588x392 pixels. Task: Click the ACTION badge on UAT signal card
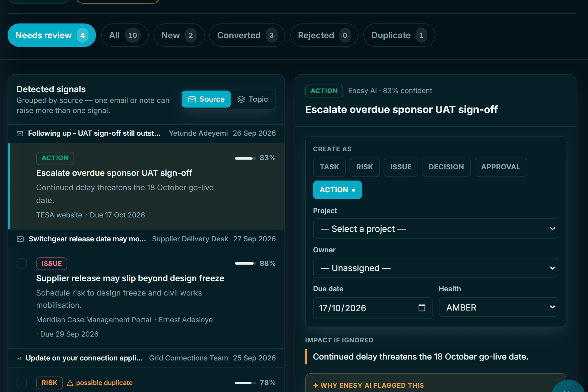(x=55, y=158)
